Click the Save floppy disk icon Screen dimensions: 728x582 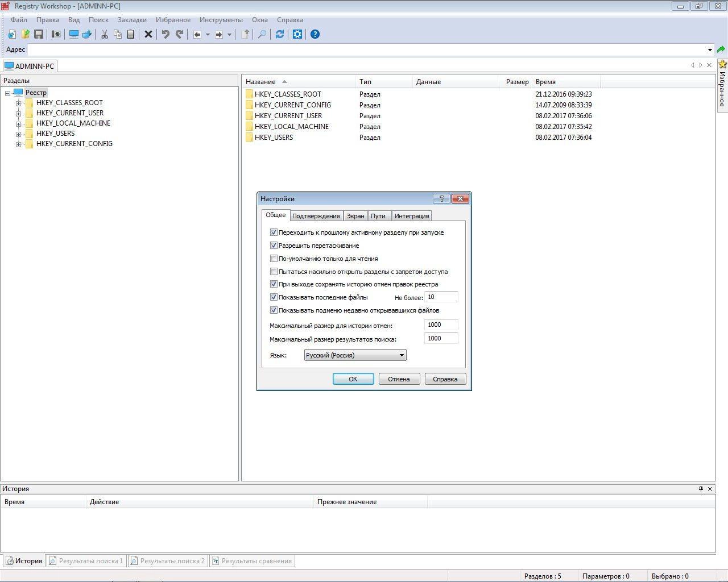[x=39, y=34]
